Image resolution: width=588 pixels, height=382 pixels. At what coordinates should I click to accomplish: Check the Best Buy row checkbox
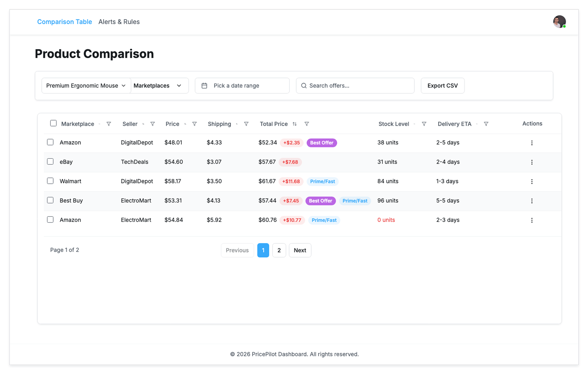[50, 200]
